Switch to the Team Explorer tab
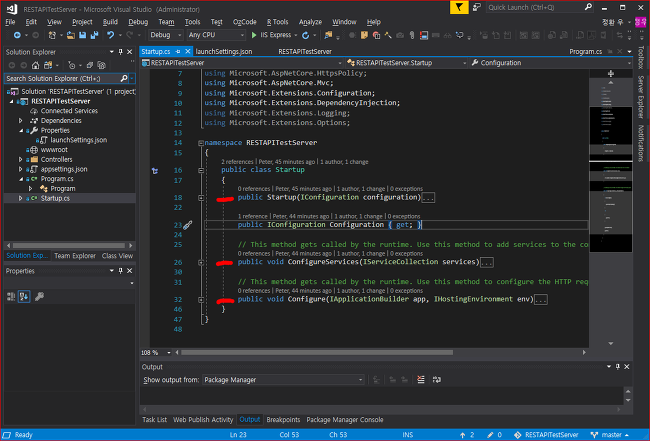650x441 pixels. coord(75,256)
